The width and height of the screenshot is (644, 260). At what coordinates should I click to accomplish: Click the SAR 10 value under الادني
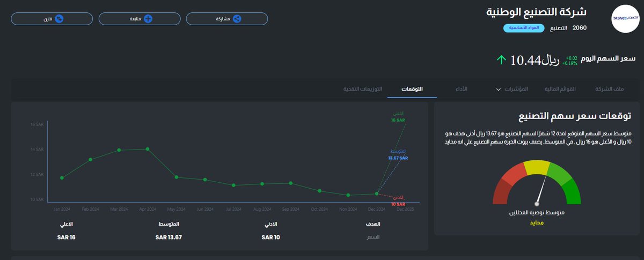(271, 237)
